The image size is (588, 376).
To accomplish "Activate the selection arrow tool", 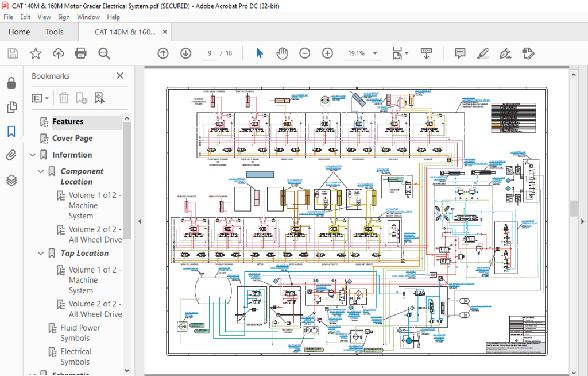I will point(260,53).
